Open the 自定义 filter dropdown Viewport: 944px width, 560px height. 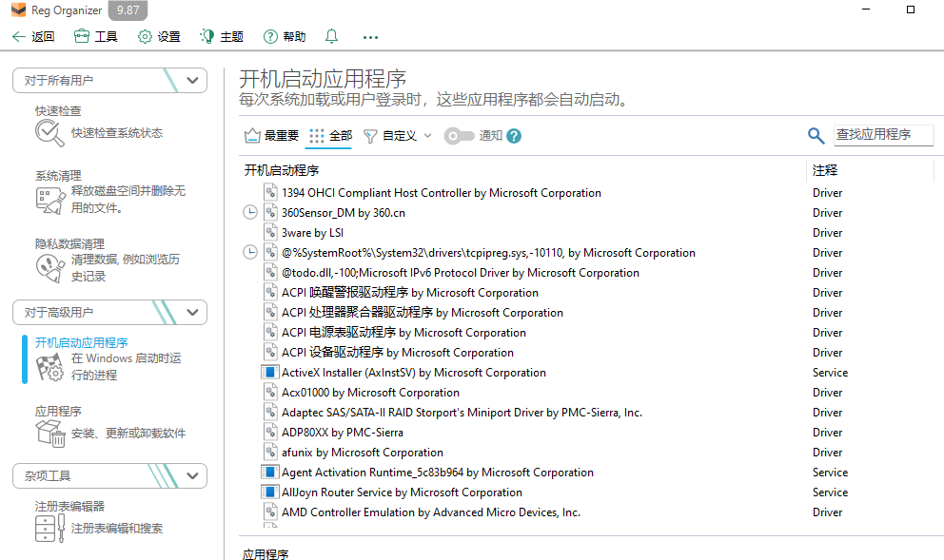click(x=398, y=136)
